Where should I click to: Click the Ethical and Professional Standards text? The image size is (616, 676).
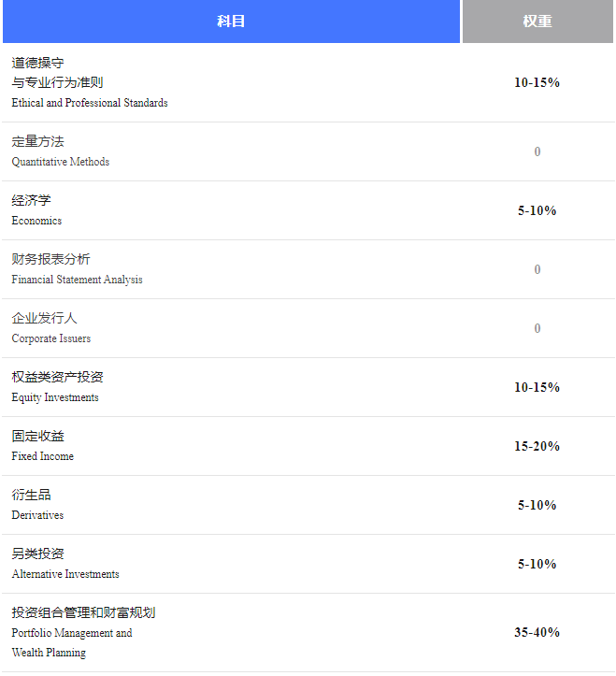pyautogui.click(x=90, y=103)
